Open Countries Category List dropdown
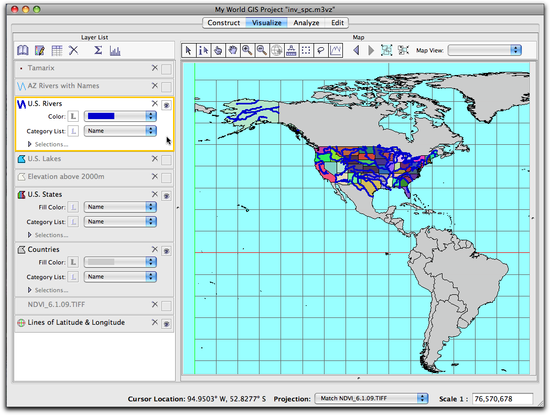The width and height of the screenshot is (550, 415). [120, 277]
